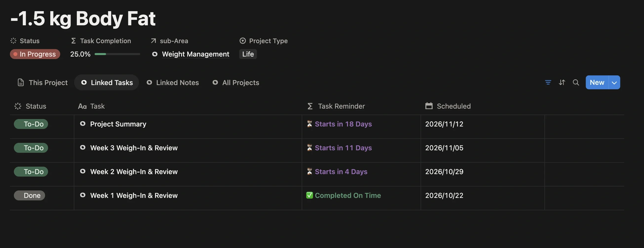Select the Starts in 4 Days reminder
The height and width of the screenshot is (248, 644).
pos(337,172)
